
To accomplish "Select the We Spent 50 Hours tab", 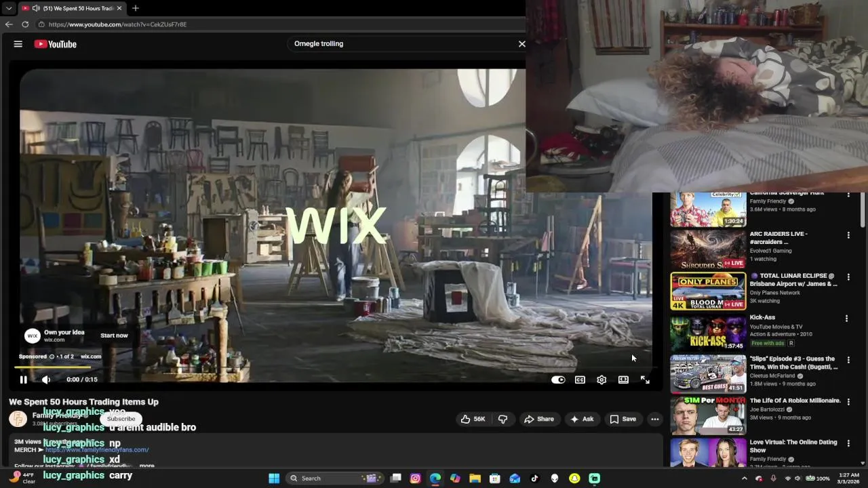I will point(72,8).
